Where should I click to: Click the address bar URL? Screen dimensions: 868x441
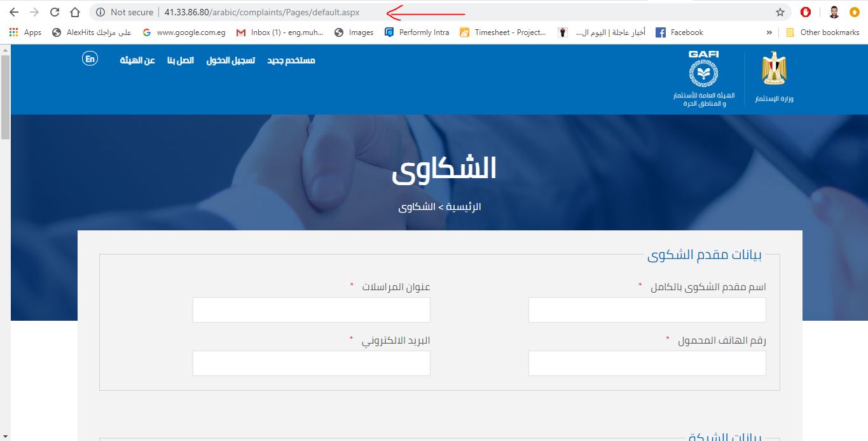[x=262, y=12]
